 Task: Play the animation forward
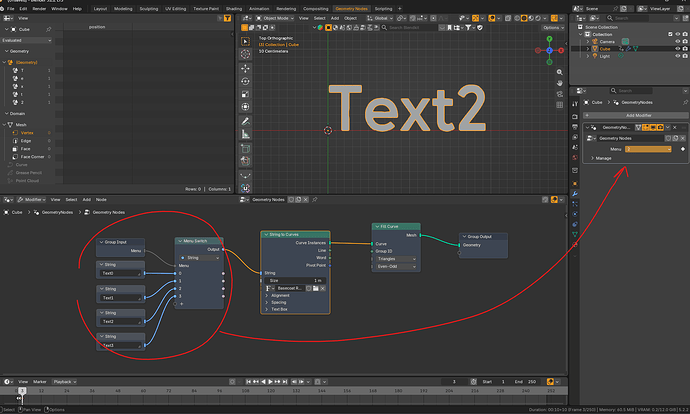[270, 382]
